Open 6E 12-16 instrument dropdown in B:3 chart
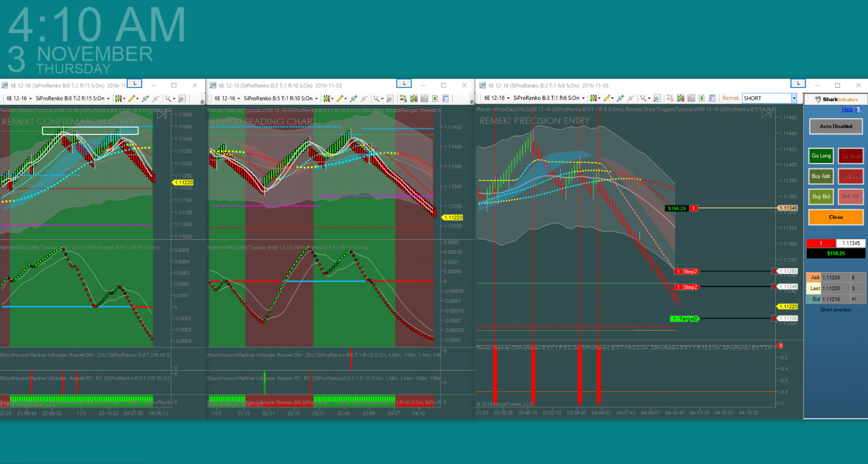 click(497, 98)
